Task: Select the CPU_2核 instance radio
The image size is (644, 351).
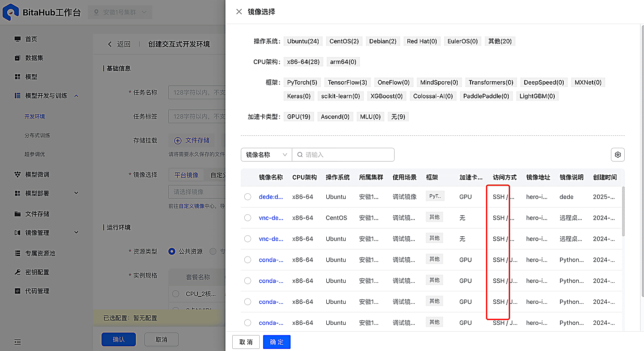Action: pos(176,294)
